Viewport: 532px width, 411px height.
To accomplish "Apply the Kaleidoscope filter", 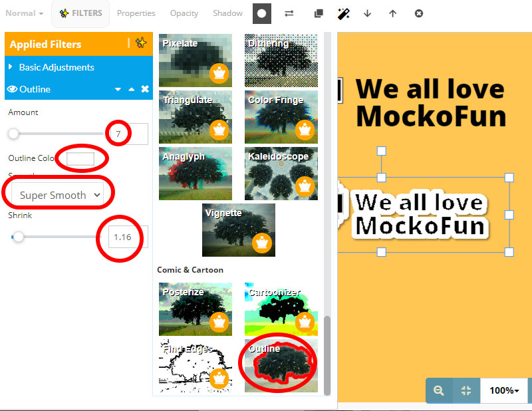I will 281,174.
